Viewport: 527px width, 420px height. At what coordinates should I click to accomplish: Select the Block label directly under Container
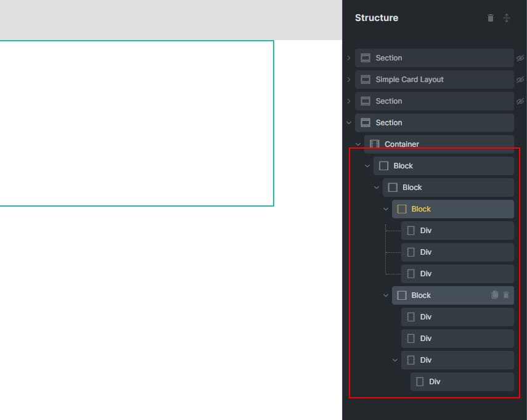(x=403, y=166)
